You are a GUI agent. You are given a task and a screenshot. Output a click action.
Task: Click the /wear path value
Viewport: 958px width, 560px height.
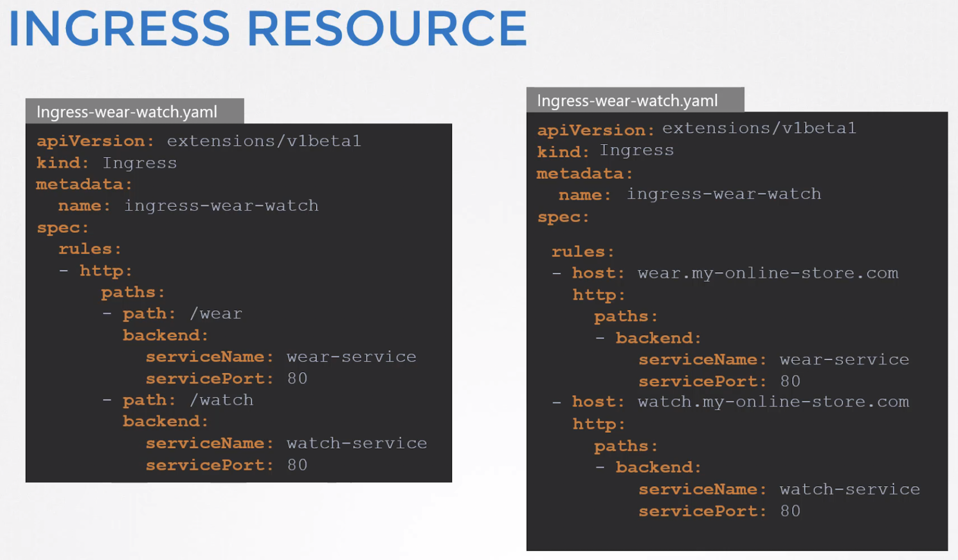pos(215,314)
